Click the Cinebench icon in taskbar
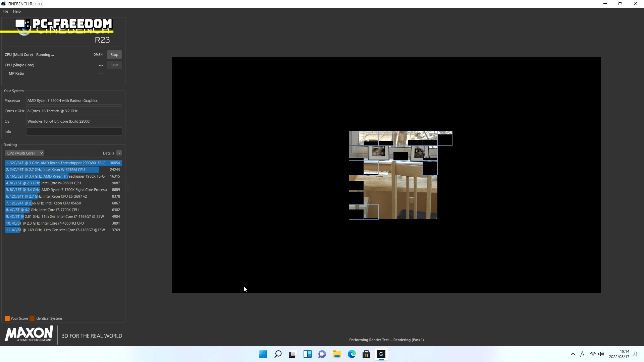 pos(381,354)
